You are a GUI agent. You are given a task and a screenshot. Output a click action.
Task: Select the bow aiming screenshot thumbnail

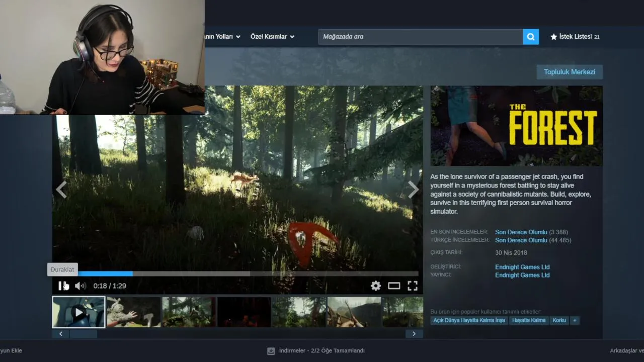coord(354,312)
